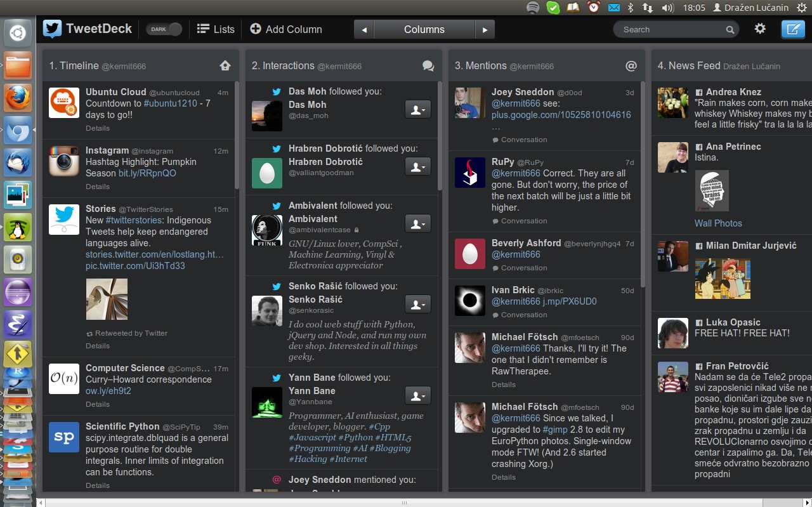Open the Ubuntu Dash home button
This screenshot has width=812, height=507.
[18, 32]
